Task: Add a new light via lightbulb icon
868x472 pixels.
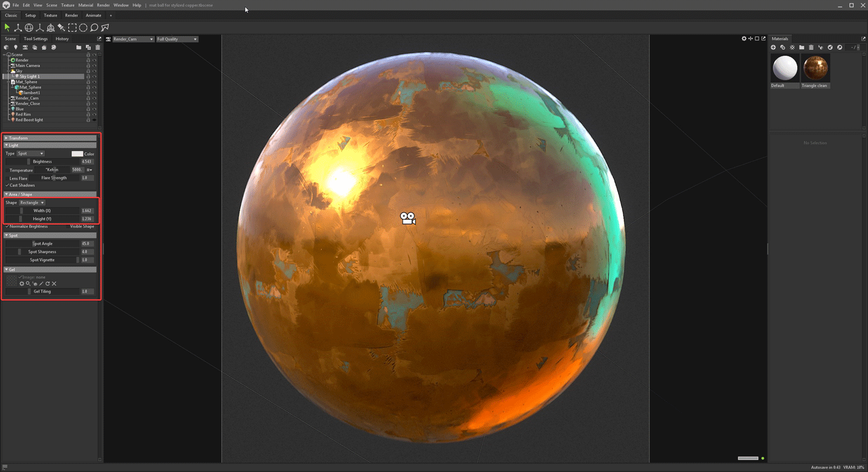Action: [16, 47]
